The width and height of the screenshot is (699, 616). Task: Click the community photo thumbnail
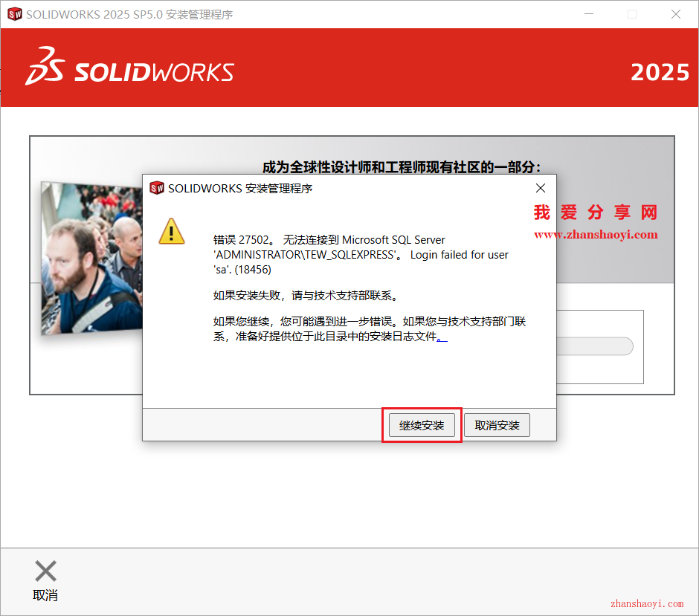pyautogui.click(x=91, y=258)
